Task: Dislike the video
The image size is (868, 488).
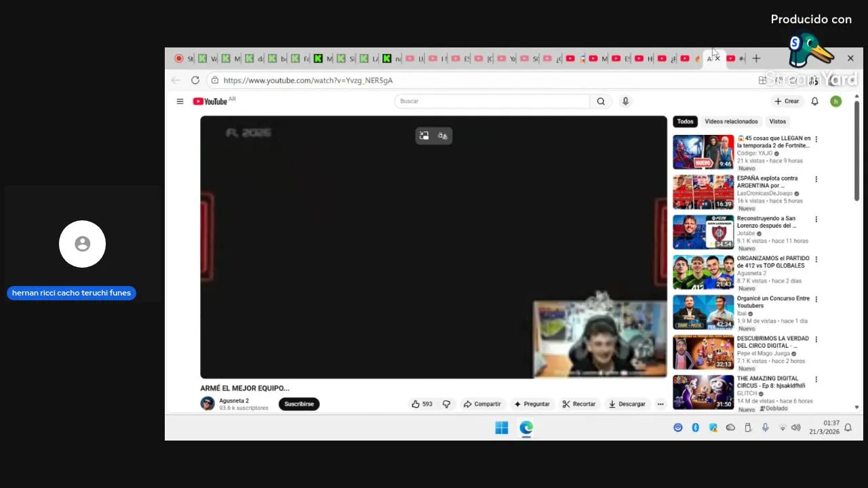Action: coord(446,404)
